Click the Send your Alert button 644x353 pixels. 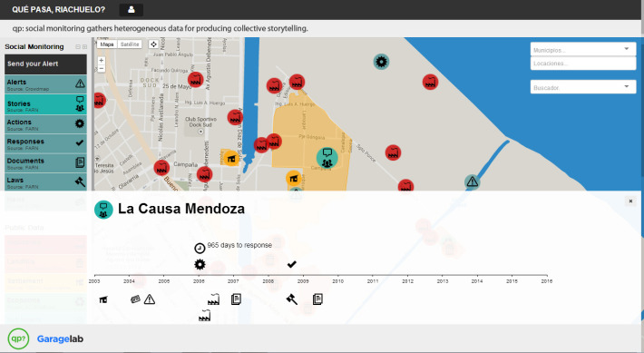coord(45,64)
